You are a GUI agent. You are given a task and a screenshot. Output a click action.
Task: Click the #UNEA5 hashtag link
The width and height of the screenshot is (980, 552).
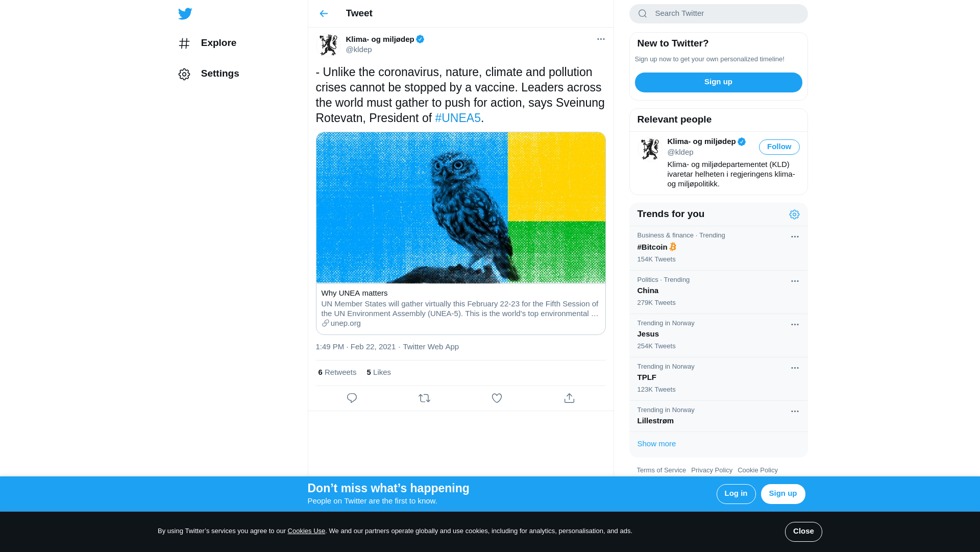458,118
